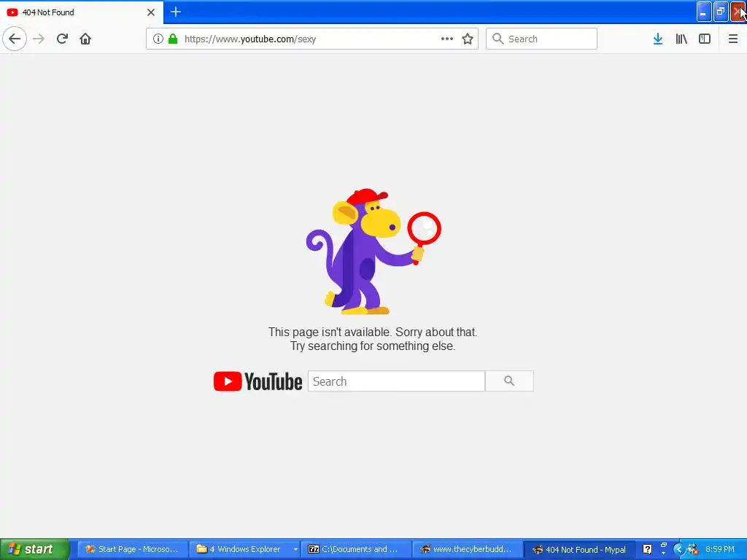
Task: Switch to www.thecyberbudd taskbar window
Action: tap(467, 549)
